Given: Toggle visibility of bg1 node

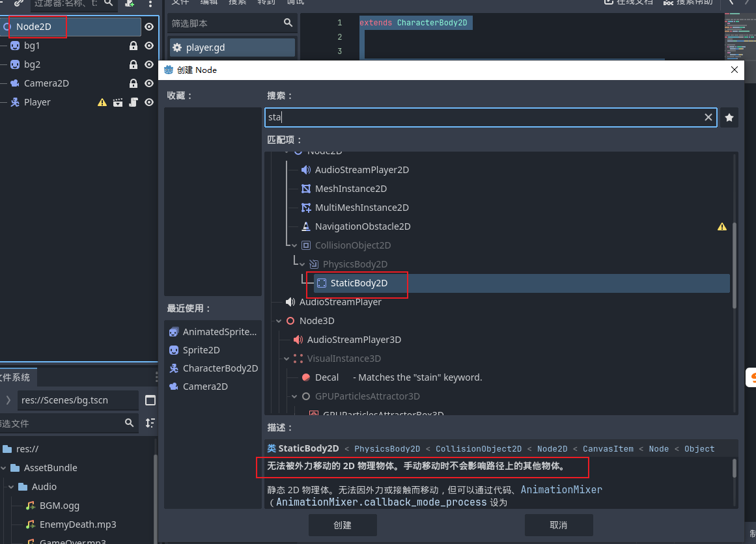Looking at the screenshot, I should 149,46.
